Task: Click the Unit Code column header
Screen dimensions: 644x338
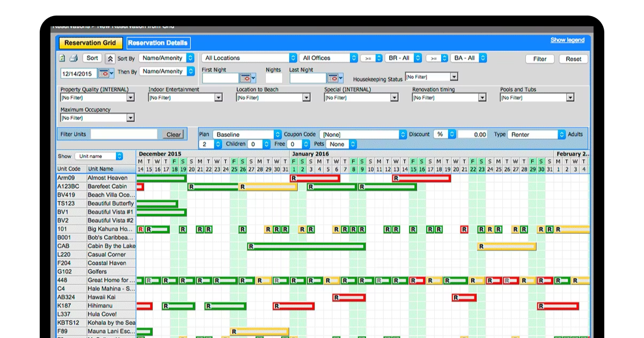Action: (71, 169)
